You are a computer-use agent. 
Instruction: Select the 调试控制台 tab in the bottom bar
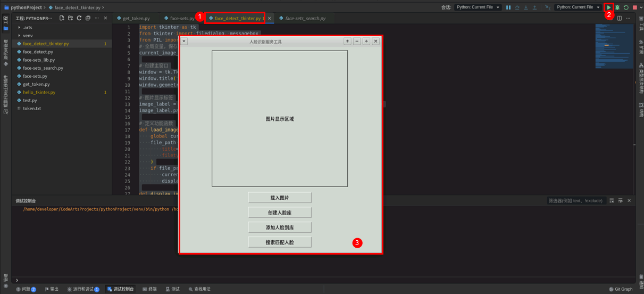pyautogui.click(x=120, y=289)
